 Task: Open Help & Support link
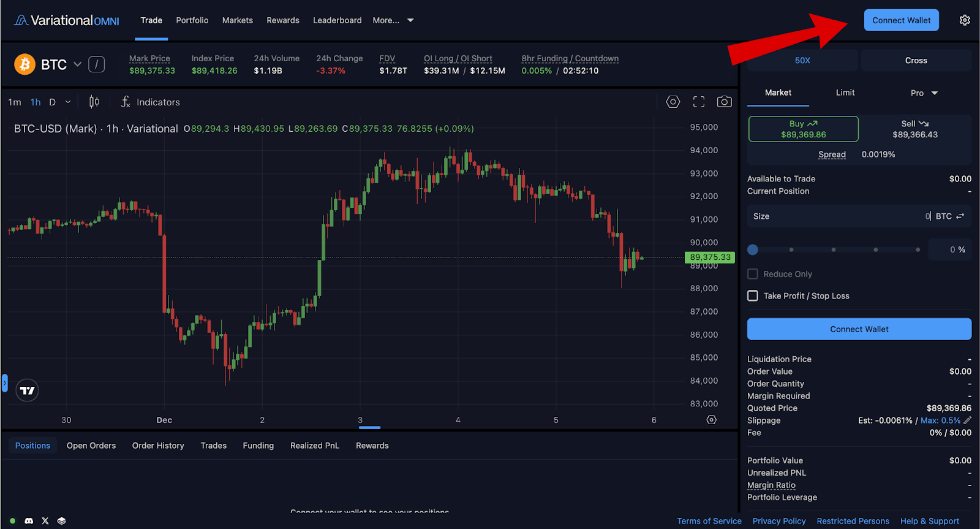coord(930,521)
